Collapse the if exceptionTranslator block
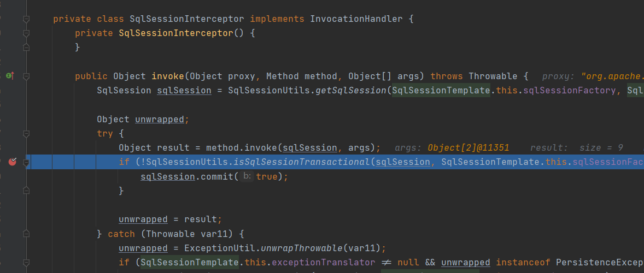644x273 pixels. pos(26,262)
